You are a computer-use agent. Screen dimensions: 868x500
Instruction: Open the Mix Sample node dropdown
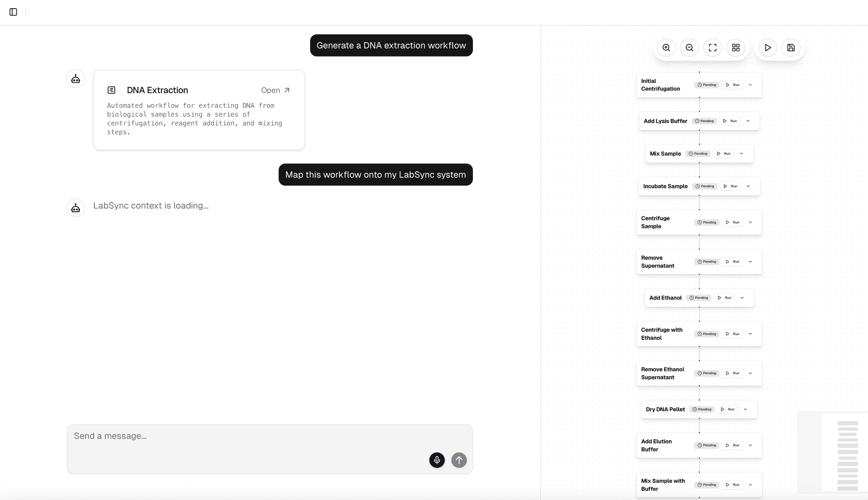(742, 153)
